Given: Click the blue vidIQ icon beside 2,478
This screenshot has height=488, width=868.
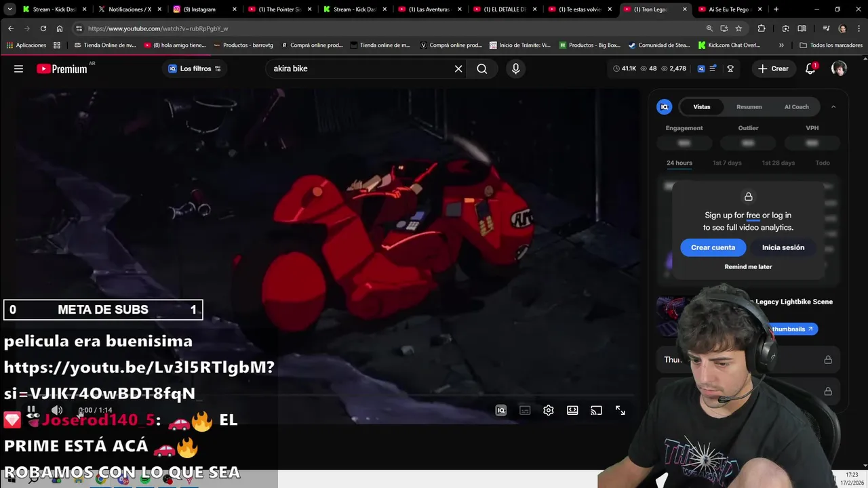Looking at the screenshot, I should 701,68.
